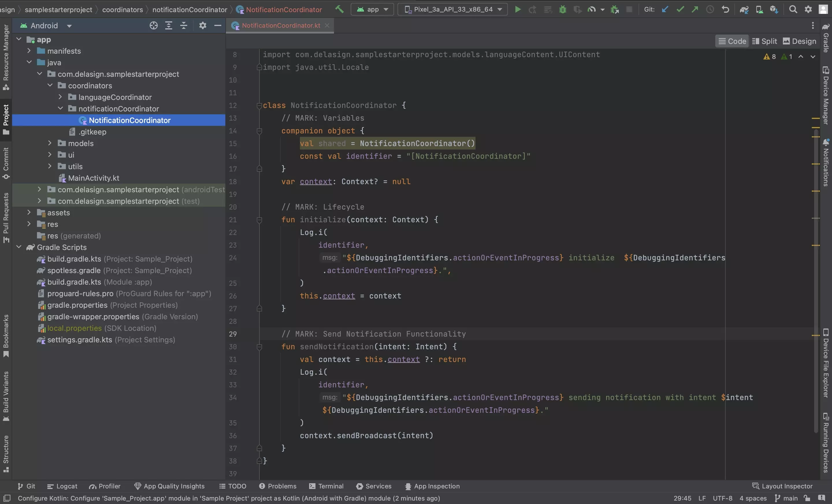The width and height of the screenshot is (832, 504).
Task: Open the Layout Inspector button
Action: tap(782, 486)
